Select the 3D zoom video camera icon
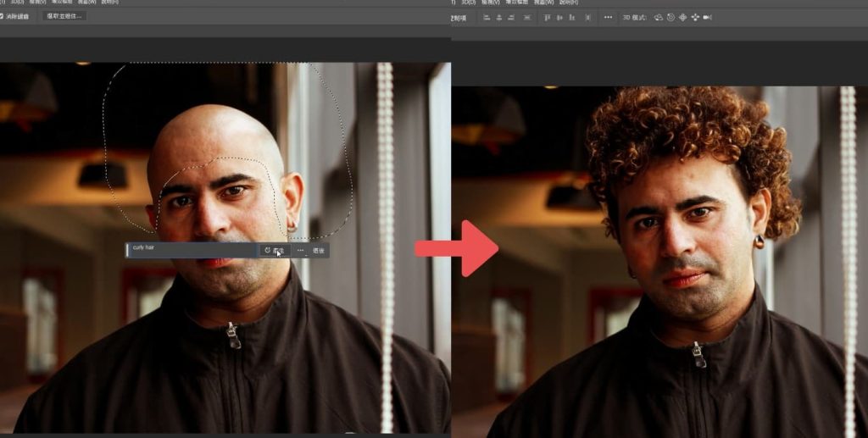The width and height of the screenshot is (868, 438). coord(708,18)
